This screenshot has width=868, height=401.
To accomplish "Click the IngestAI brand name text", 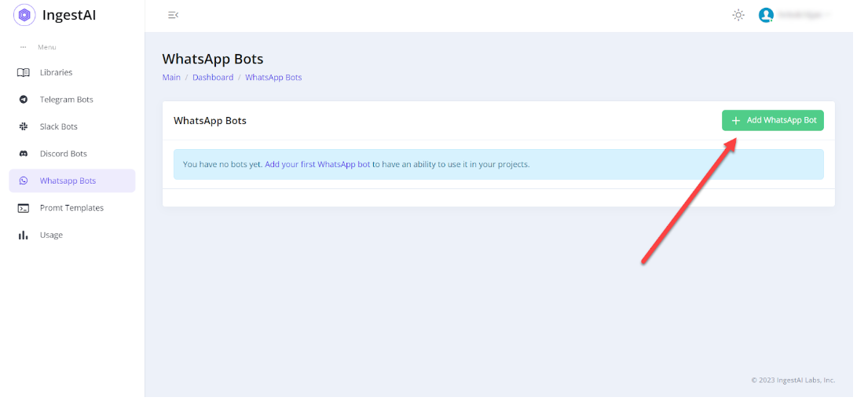I will point(69,15).
